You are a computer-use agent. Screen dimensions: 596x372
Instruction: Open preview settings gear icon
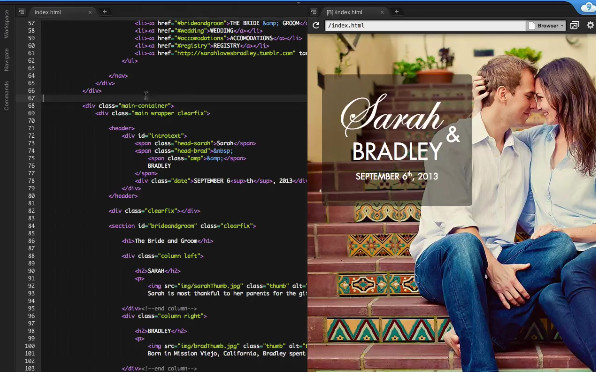pyautogui.click(x=590, y=25)
